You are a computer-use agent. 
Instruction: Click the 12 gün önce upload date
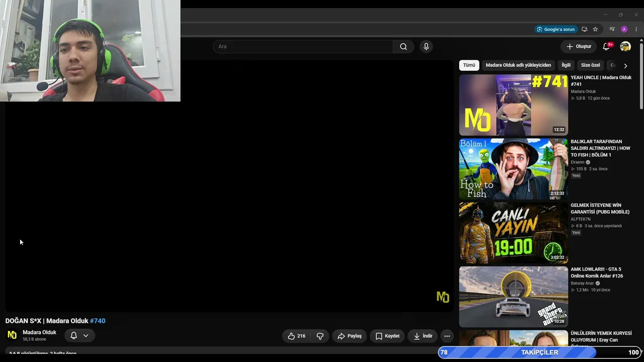[x=599, y=99]
